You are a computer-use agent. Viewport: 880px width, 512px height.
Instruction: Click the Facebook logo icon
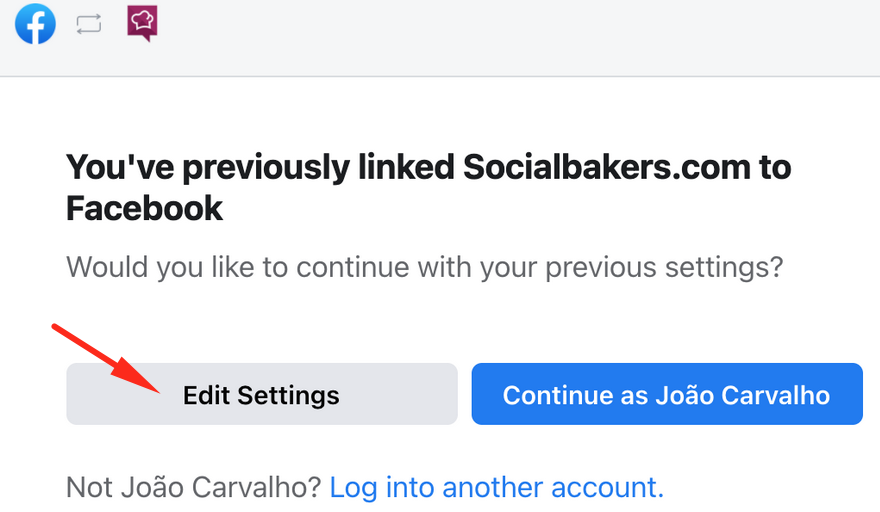point(35,24)
